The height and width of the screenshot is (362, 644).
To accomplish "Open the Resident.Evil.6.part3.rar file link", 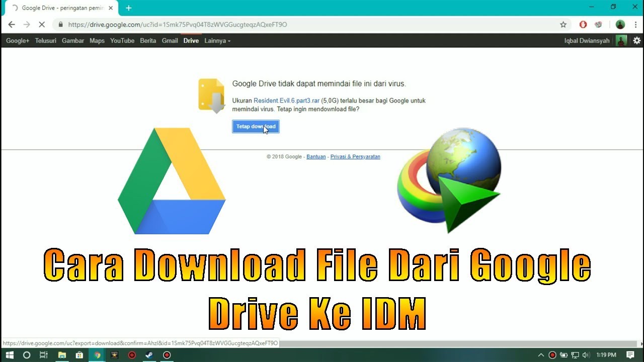I will pyautogui.click(x=286, y=101).
